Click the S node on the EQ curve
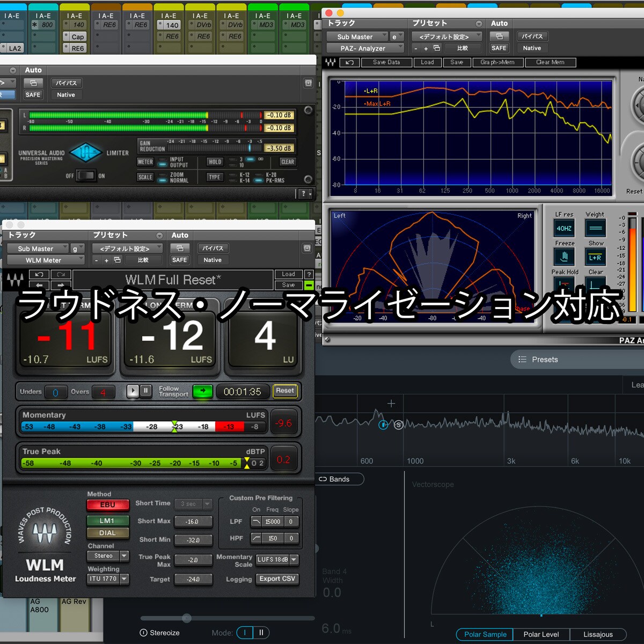644x644 pixels. (398, 425)
